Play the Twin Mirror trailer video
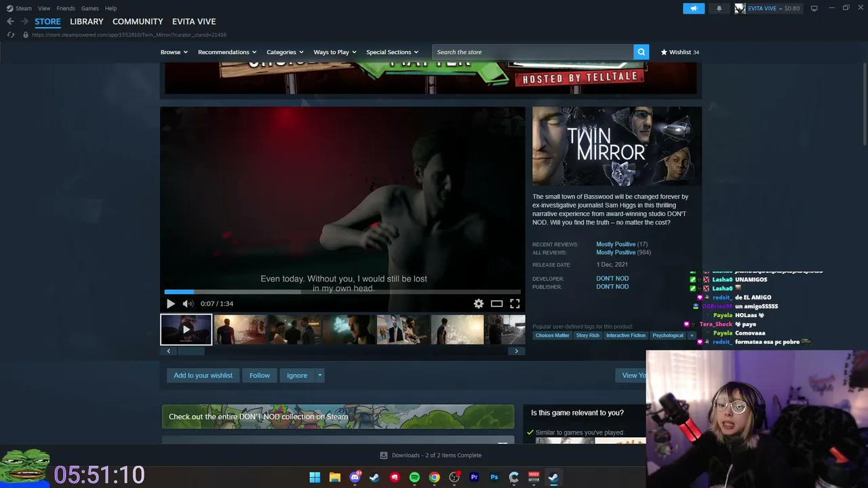868x488 pixels. coord(170,304)
